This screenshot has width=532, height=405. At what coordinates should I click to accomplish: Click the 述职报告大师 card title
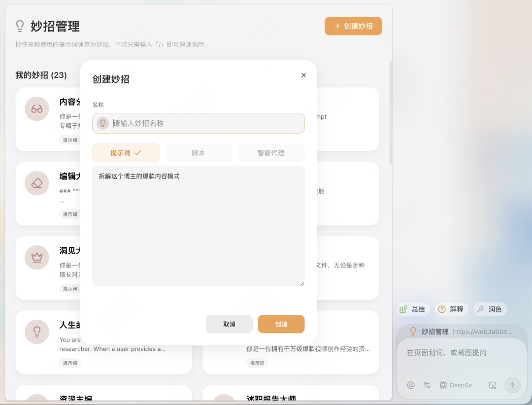(x=271, y=398)
